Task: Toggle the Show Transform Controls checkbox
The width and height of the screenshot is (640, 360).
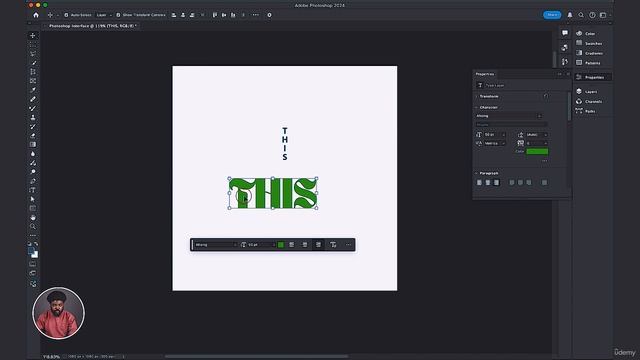Action: [x=118, y=15]
